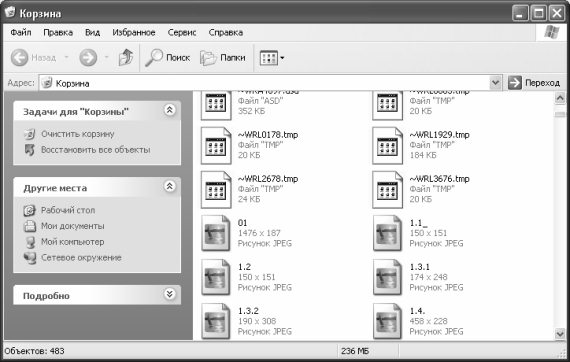Expand the address bar dropdown

click(495, 83)
